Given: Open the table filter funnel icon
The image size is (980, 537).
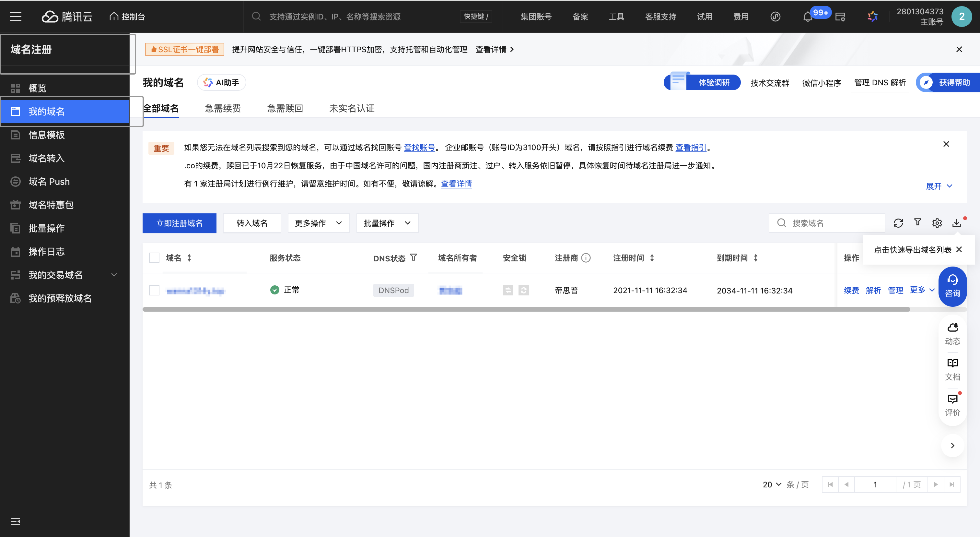Looking at the screenshot, I should [917, 222].
